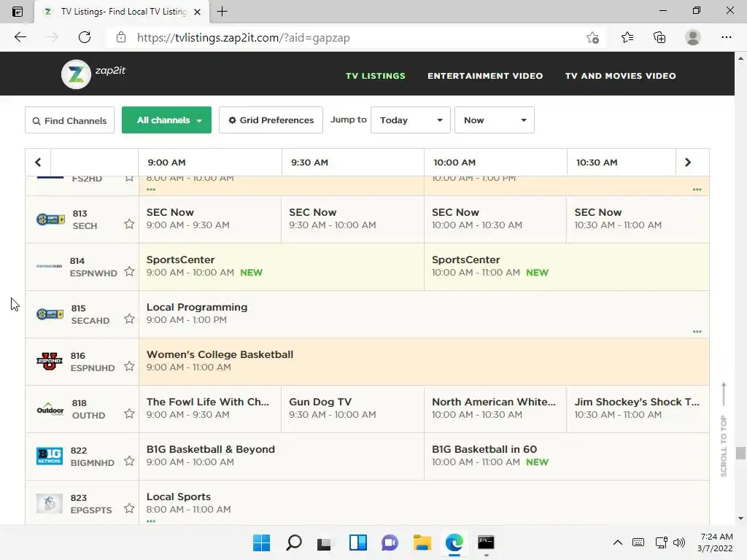Viewport: 747px width, 560px height.
Task: Toggle favorite star for 813 SECH channel
Action: click(x=129, y=224)
